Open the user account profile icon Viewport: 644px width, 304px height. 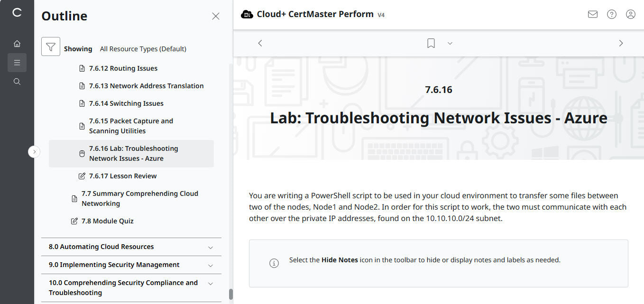(630, 14)
